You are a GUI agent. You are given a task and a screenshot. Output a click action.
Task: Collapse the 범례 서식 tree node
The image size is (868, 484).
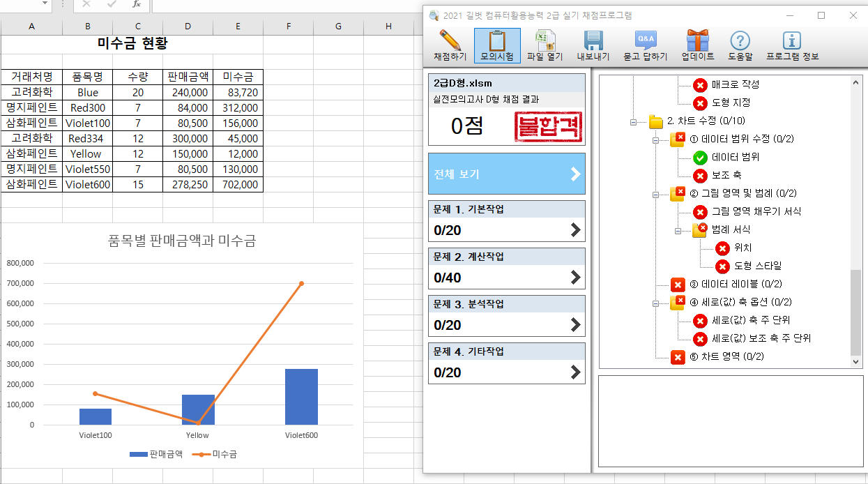tap(678, 231)
